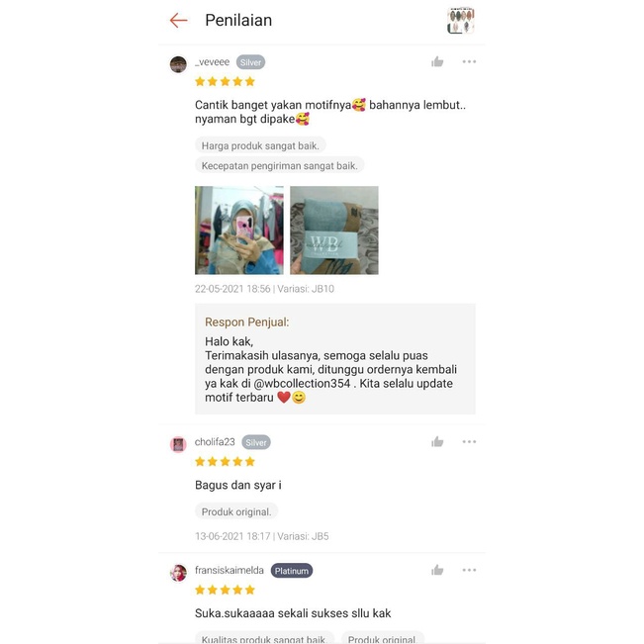The width and height of the screenshot is (644, 644).
Task: Tap the 'Produk original.' tag under cholifa23
Action: coord(236,511)
